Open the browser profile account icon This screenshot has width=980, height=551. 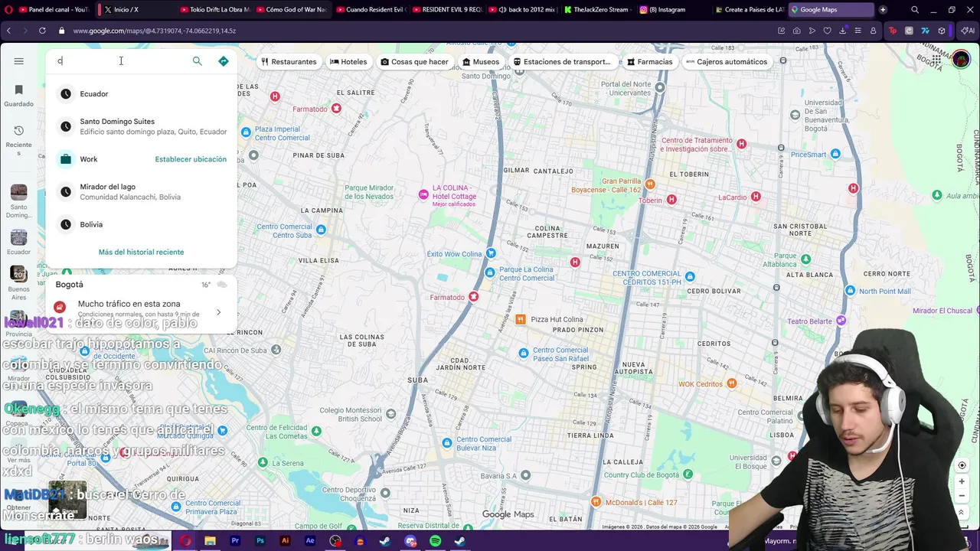[873, 31]
